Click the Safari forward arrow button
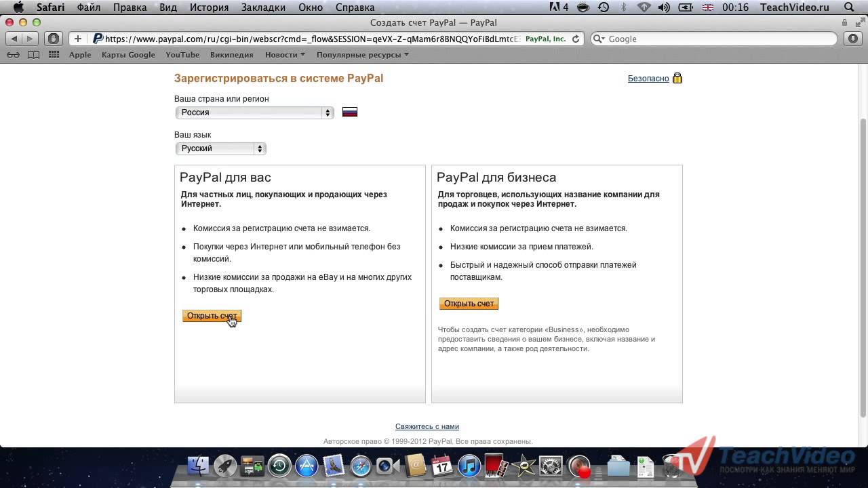 (x=31, y=39)
